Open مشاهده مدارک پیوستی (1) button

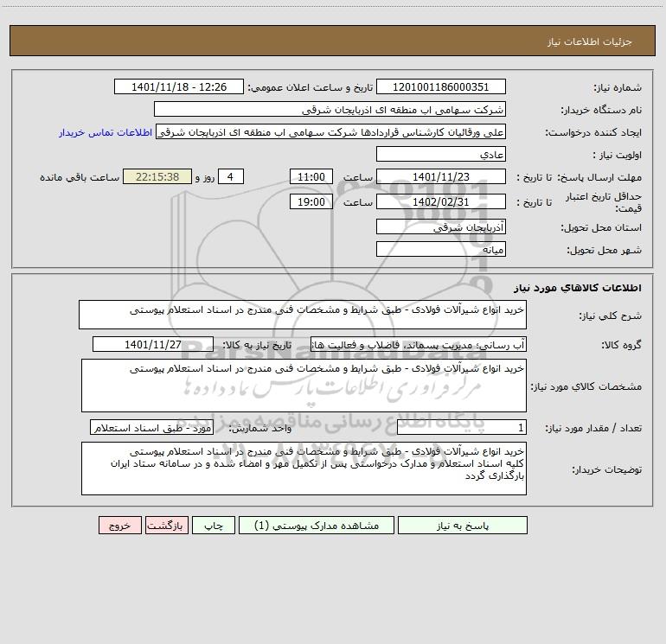tap(317, 525)
